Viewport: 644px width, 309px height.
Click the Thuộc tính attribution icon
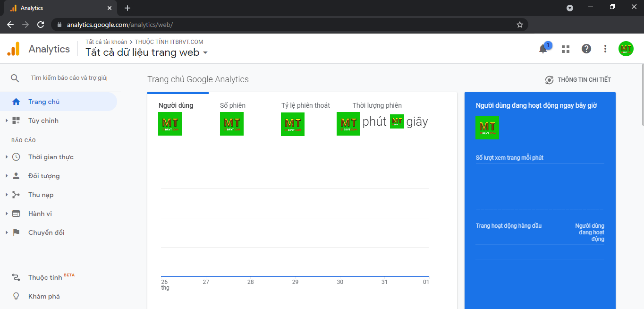pyautogui.click(x=16, y=277)
